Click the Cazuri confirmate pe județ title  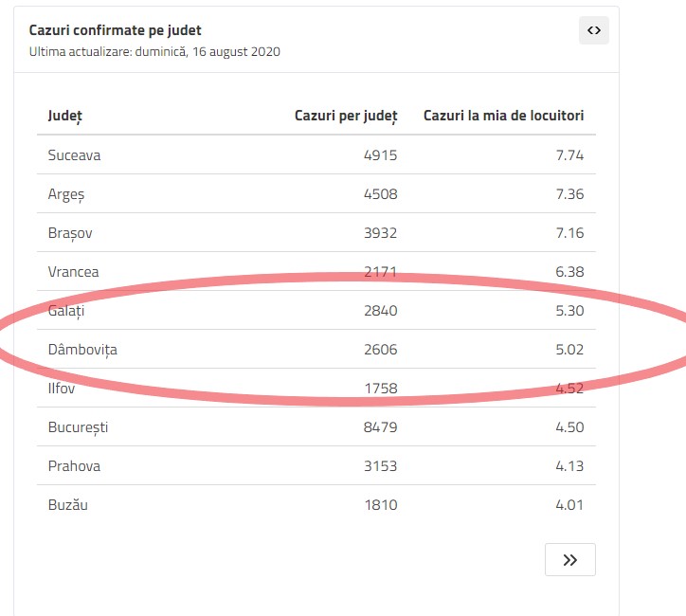(115, 30)
